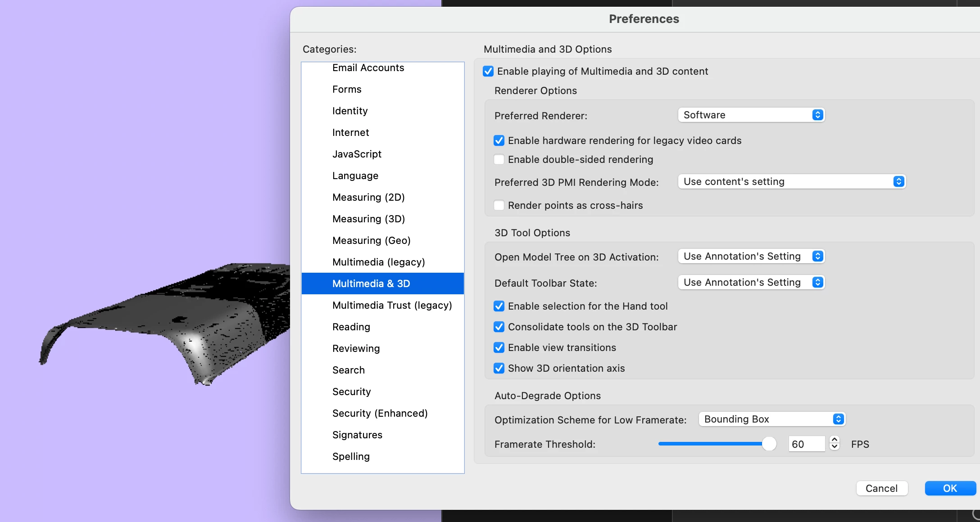Viewport: 980px width, 522px height.
Task: Click the framerate FPS number field
Action: 806,444
